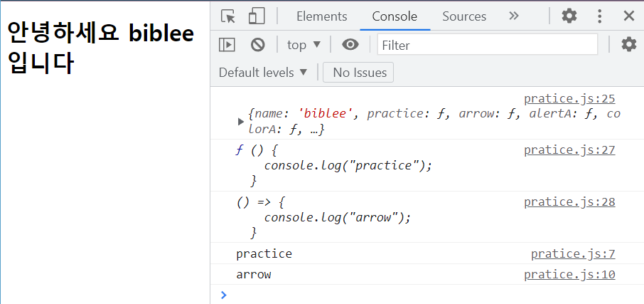Show the console sidebar
Image resolution: width=644 pixels, height=304 pixels.
227,44
